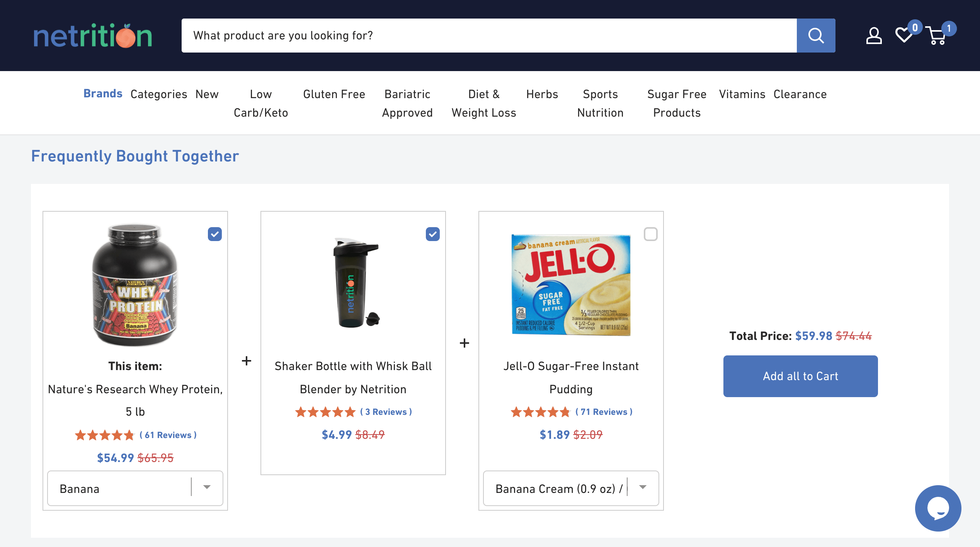Viewport: 980px width, 547px height.
Task: Open the Herbs menu
Action: pos(542,94)
